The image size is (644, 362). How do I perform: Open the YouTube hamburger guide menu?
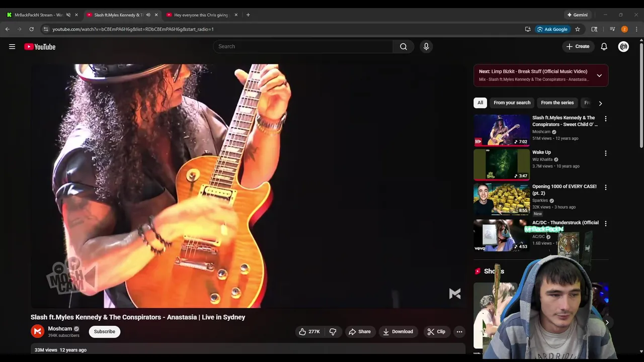point(12,47)
